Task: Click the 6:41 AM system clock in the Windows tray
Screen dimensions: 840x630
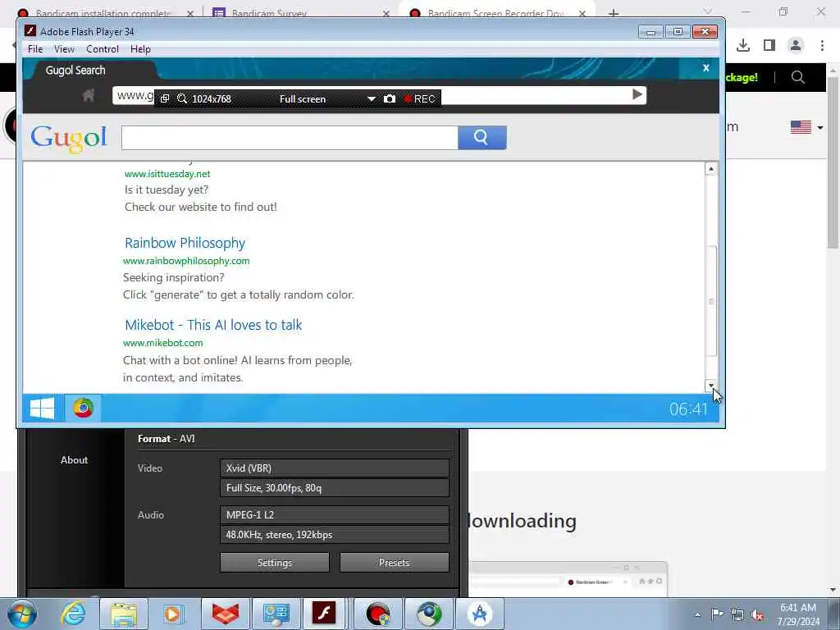Action: point(798,608)
